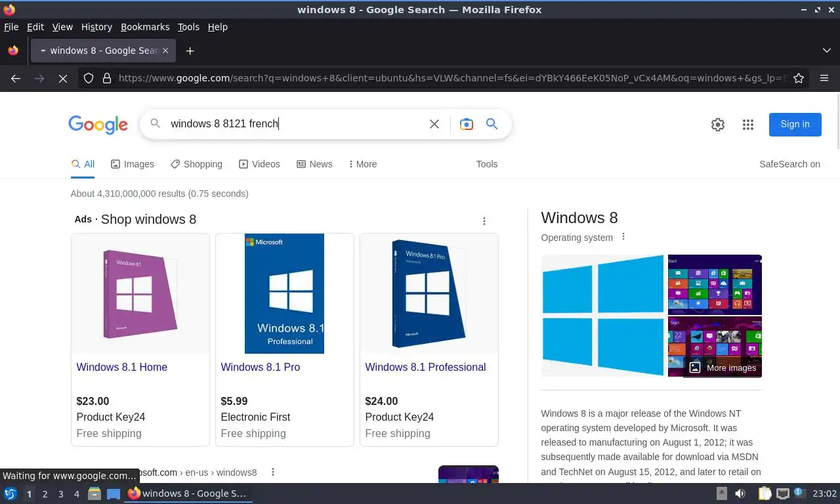Open the Bookmarks menu
The image size is (840, 504).
(145, 27)
